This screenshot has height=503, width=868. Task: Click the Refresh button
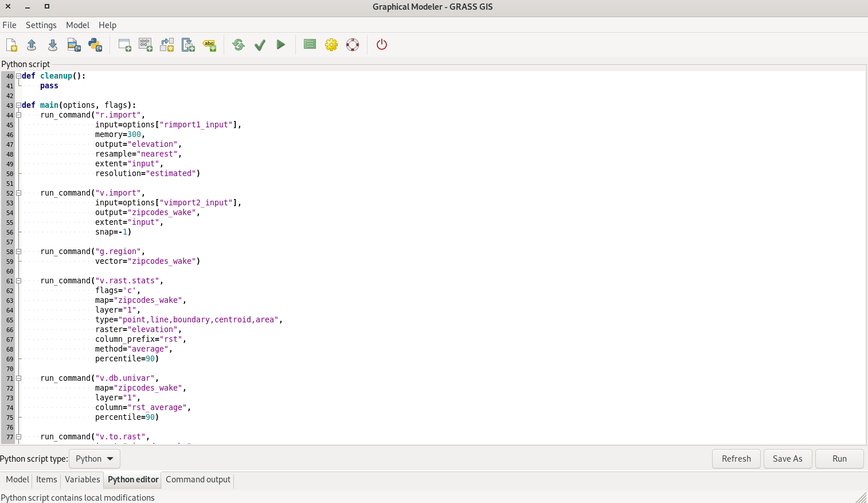(736, 459)
